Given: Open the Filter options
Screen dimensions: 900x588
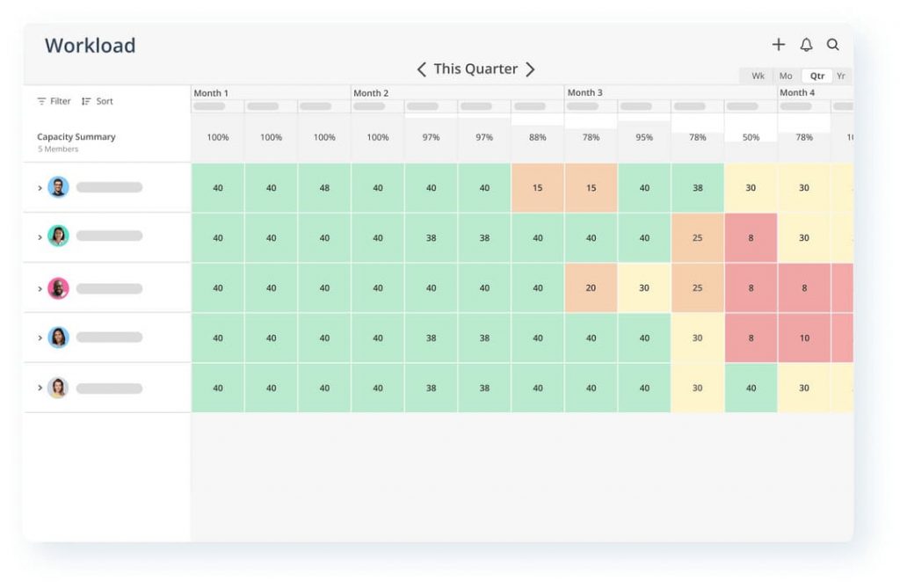Looking at the screenshot, I should click(x=53, y=101).
